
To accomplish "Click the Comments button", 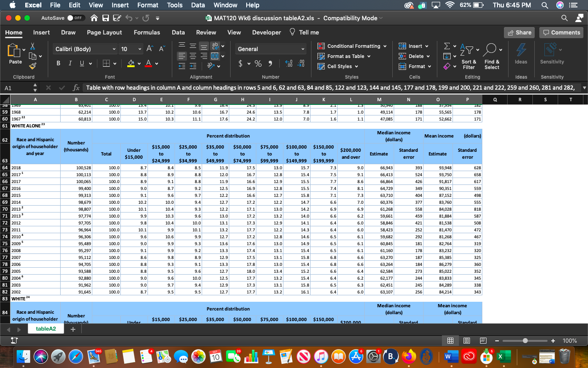I will pos(561,32).
